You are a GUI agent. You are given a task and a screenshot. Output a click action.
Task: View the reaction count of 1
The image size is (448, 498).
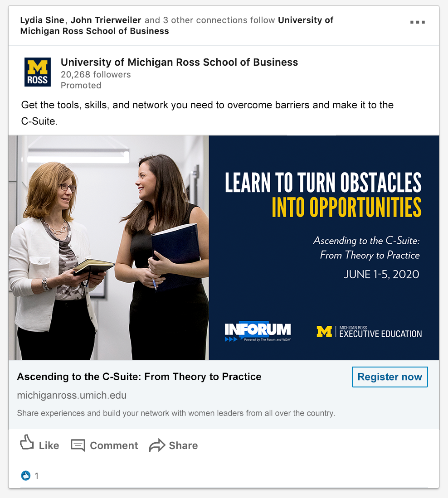37,476
